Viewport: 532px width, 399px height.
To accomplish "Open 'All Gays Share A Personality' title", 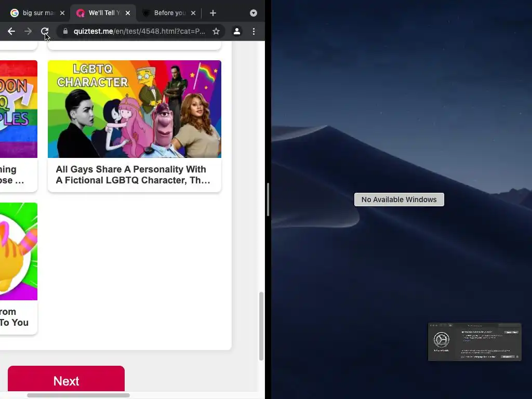I will coord(133,175).
